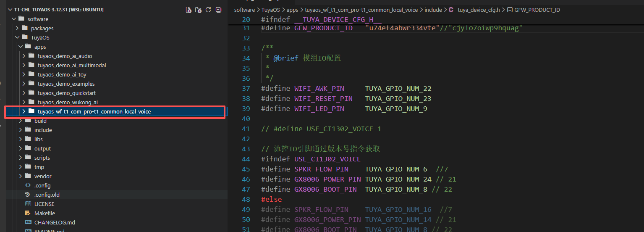Viewport: 644px width, 232px height.
Task: Click the Chinese comment on line 43
Action: [x=320, y=149]
